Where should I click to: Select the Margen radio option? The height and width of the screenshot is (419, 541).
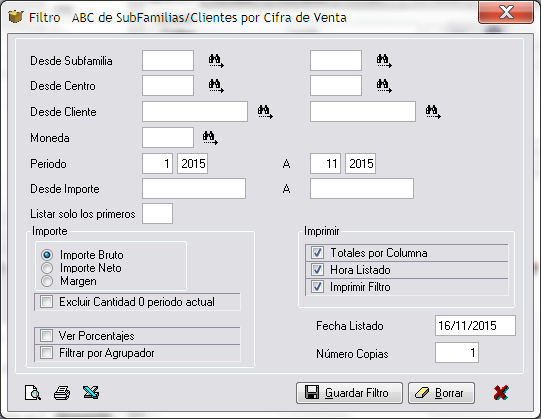47,281
